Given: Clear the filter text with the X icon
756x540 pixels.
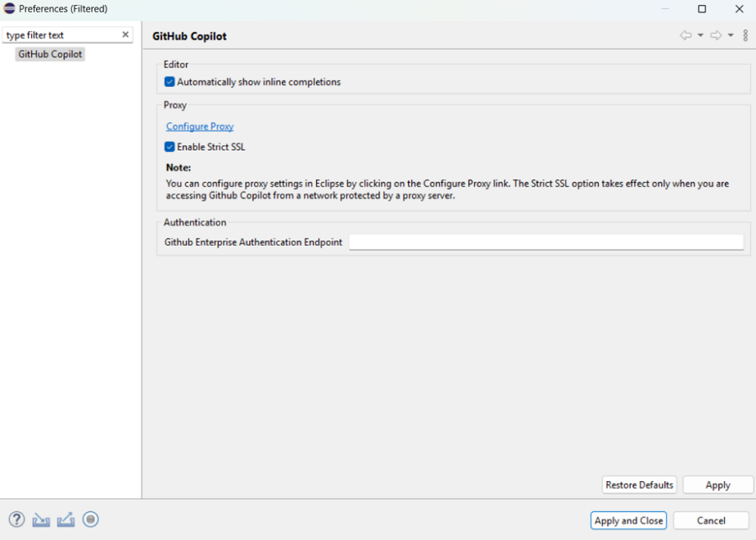Looking at the screenshot, I should (x=125, y=34).
